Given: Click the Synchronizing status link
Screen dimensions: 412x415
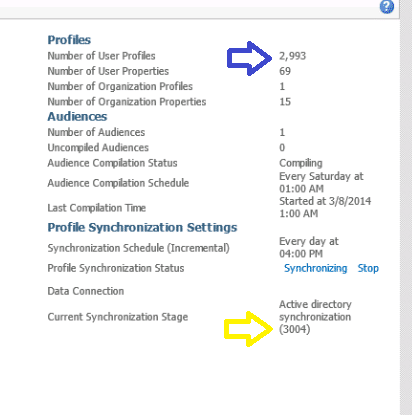Looking at the screenshot, I should pyautogui.click(x=315, y=268).
